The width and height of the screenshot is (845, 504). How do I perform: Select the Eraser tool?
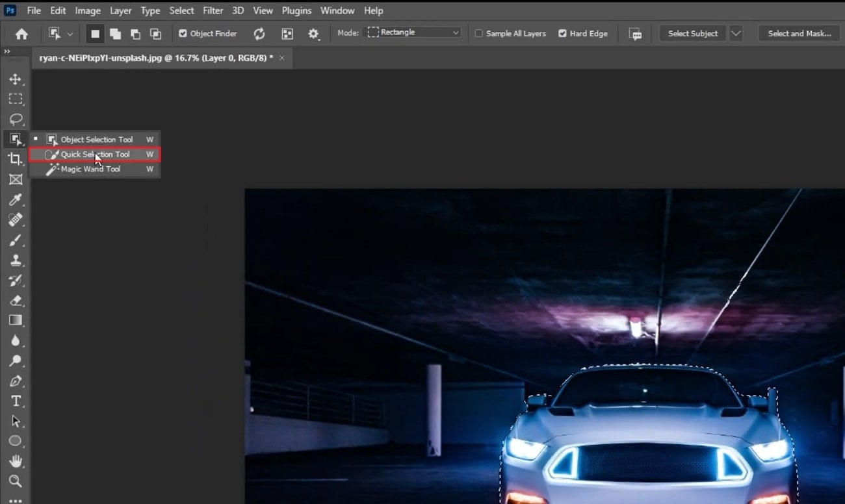(x=15, y=300)
